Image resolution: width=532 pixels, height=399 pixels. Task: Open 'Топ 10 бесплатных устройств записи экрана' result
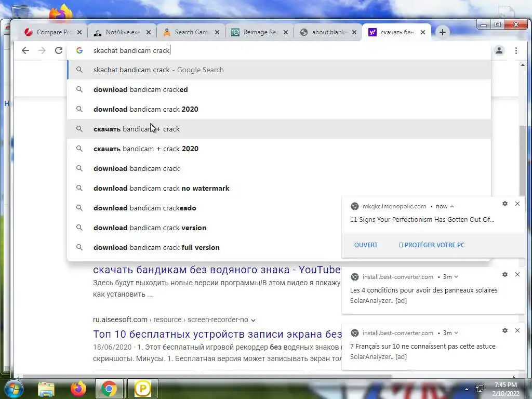coord(217,334)
